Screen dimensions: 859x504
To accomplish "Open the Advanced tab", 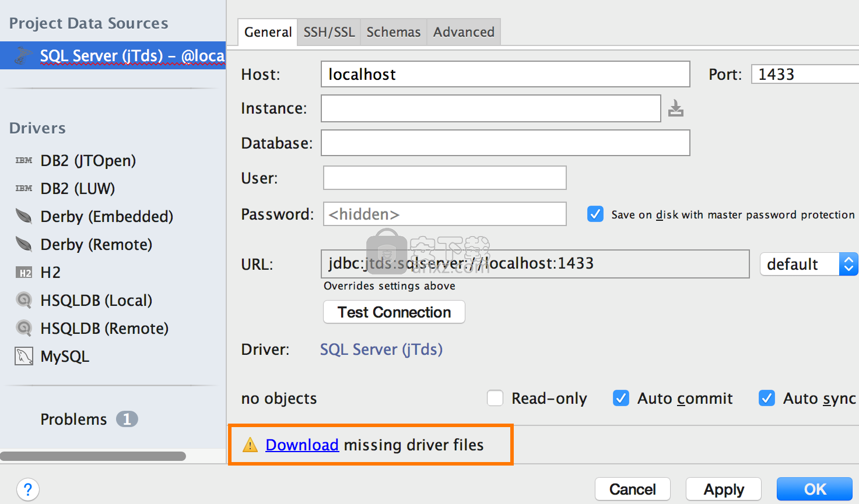I will [464, 32].
